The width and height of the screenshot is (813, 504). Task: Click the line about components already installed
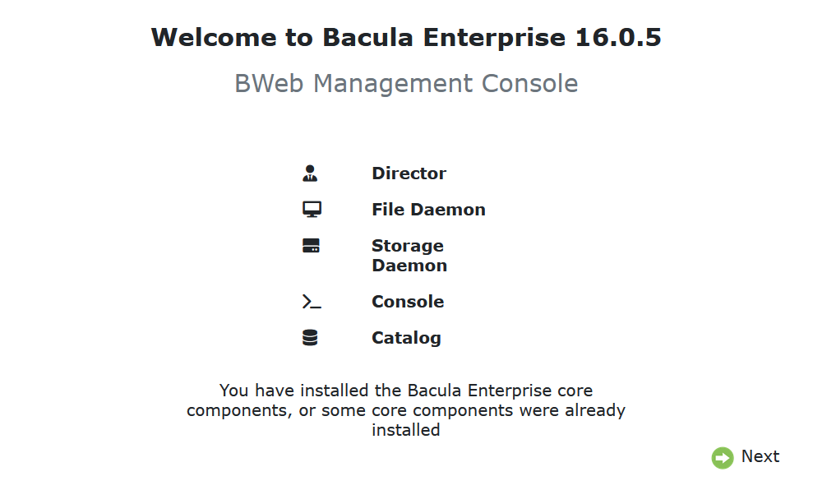tap(406, 410)
